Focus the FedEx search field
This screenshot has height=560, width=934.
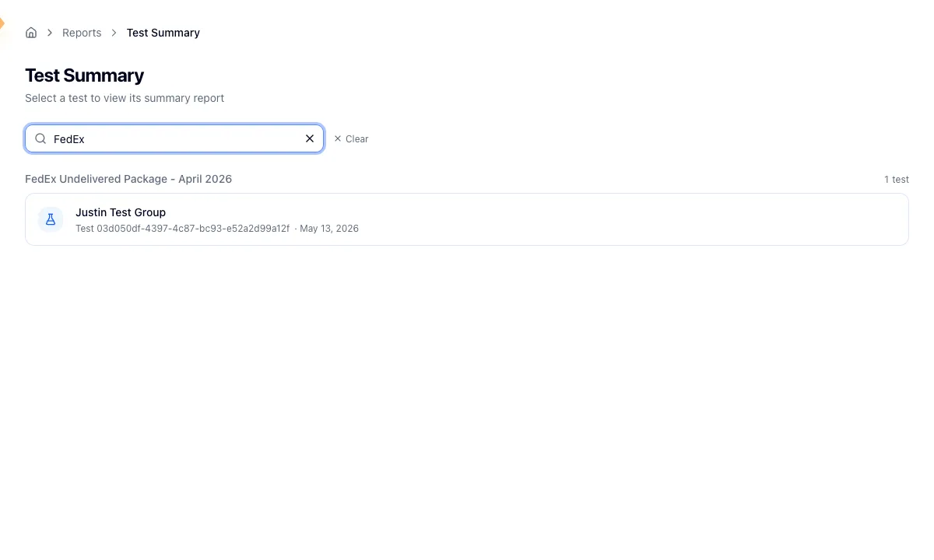[174, 138]
